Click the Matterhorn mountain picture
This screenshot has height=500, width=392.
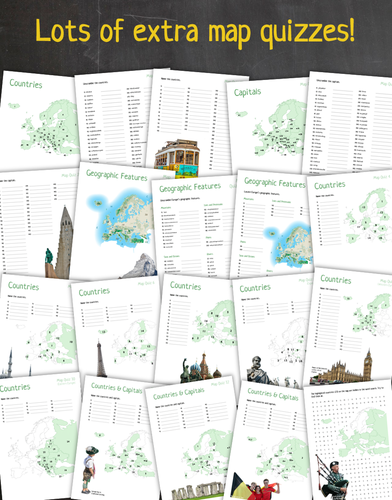tap(140, 266)
